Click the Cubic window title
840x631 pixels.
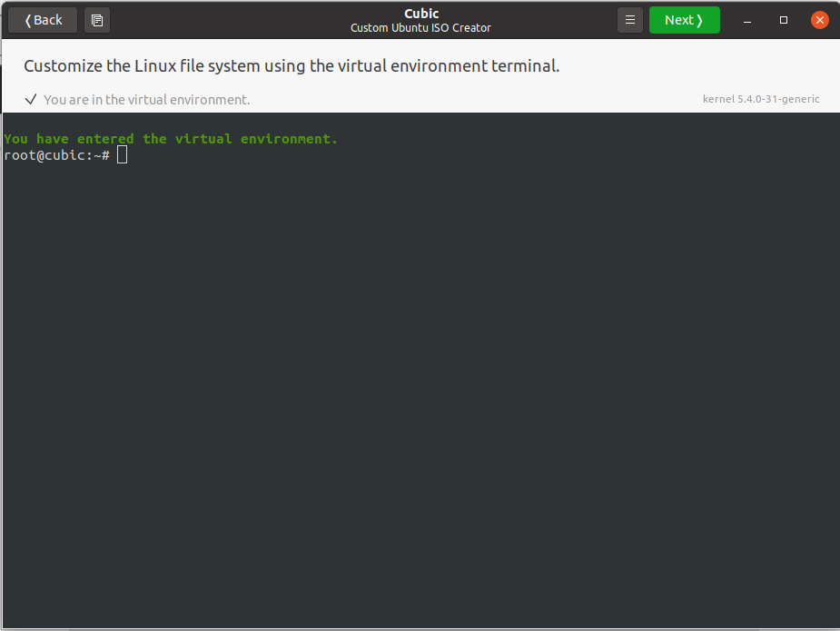(421, 14)
